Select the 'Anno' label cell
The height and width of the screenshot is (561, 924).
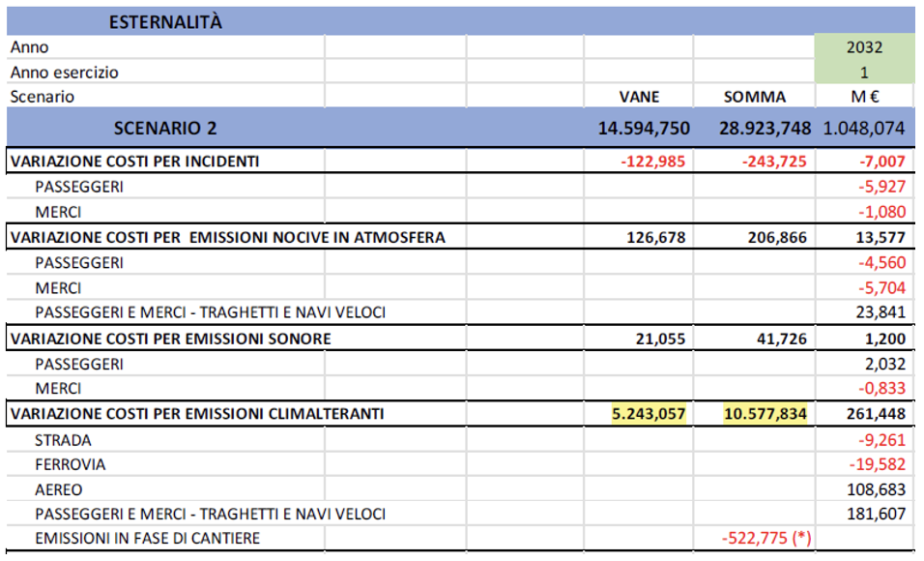[29, 47]
